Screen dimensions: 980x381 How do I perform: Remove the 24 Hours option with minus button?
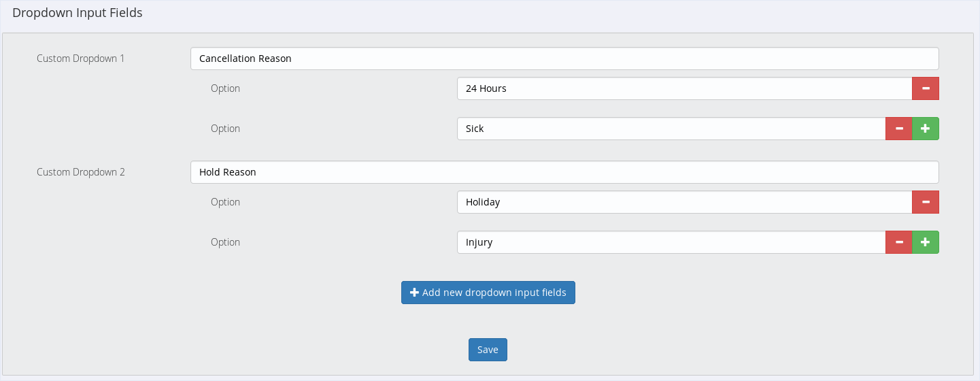tap(925, 88)
